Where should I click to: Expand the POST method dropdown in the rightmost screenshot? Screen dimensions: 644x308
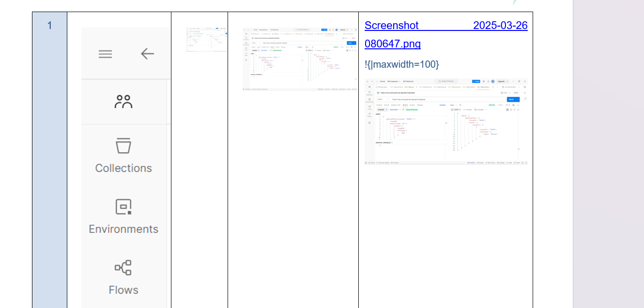[383, 99]
